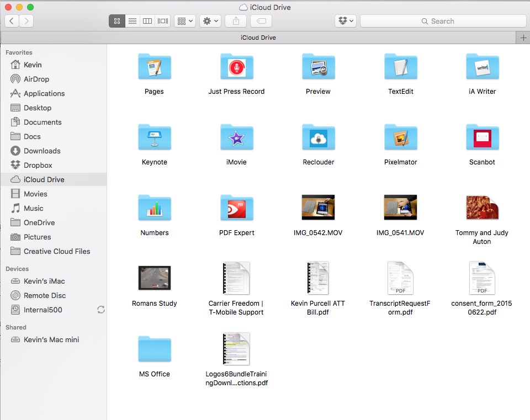The height and width of the screenshot is (420, 530).
Task: Open the Scanbot app
Action: pos(481,137)
